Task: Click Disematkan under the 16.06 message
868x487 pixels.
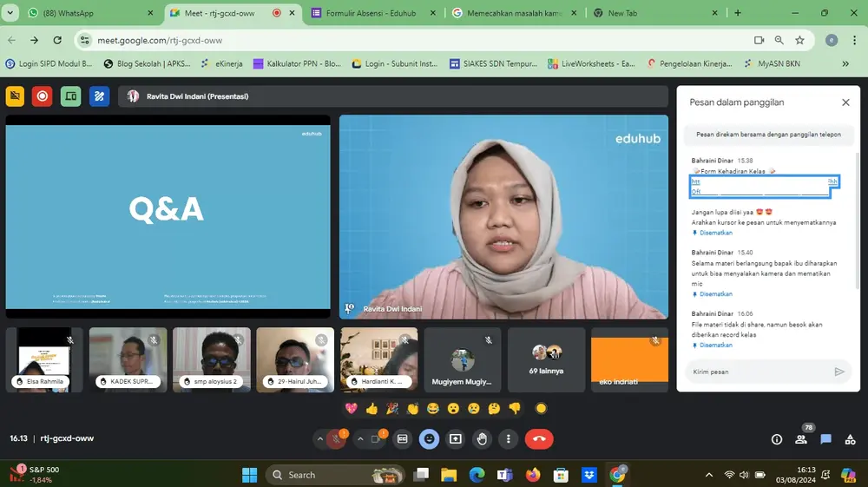Action: click(x=713, y=345)
